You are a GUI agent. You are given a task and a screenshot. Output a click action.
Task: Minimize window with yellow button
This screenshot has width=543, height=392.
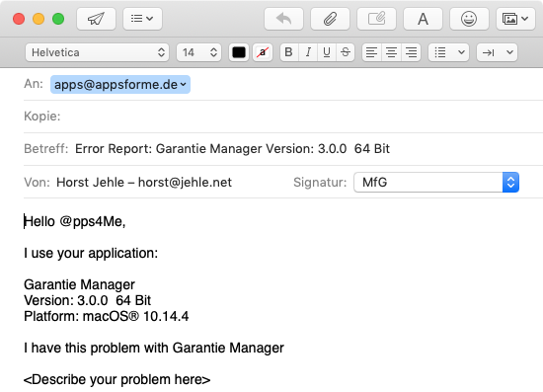39,19
